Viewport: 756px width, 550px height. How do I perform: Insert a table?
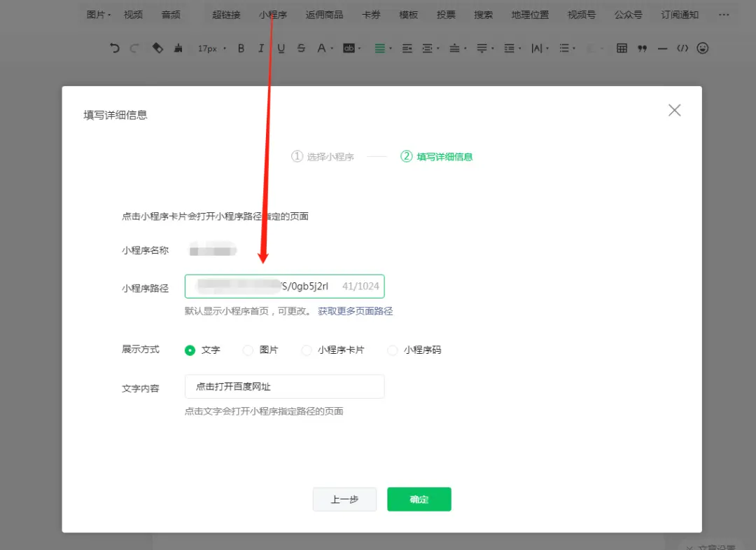[x=621, y=48]
